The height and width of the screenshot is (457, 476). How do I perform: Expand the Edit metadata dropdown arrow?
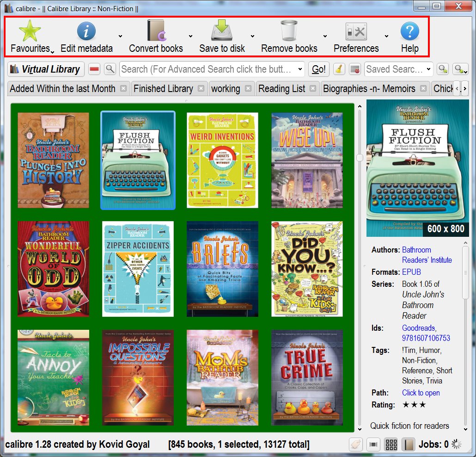click(x=120, y=36)
